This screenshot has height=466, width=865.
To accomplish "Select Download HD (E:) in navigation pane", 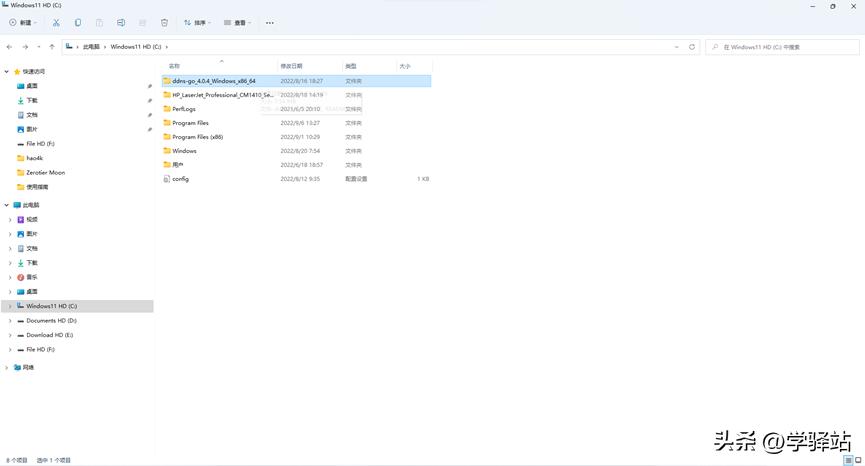I will point(49,335).
